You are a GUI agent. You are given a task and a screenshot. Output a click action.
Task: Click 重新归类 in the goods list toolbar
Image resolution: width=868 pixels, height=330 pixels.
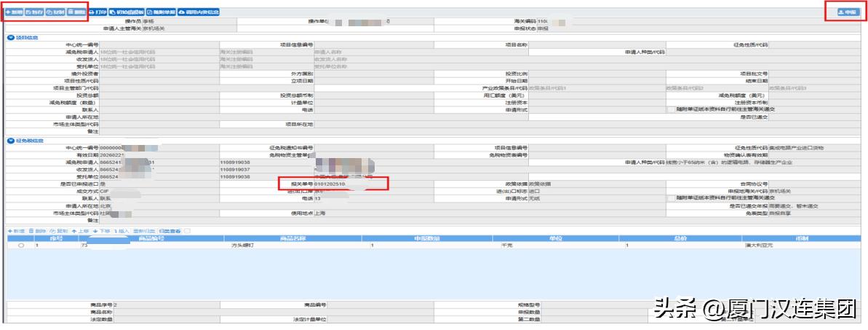pos(144,231)
